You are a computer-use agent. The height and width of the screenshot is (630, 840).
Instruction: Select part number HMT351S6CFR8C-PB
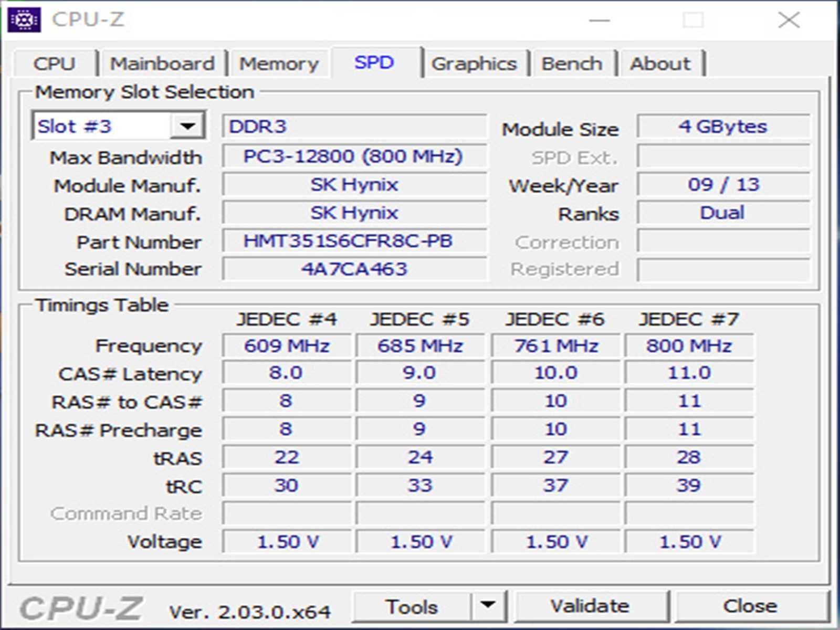tap(354, 241)
